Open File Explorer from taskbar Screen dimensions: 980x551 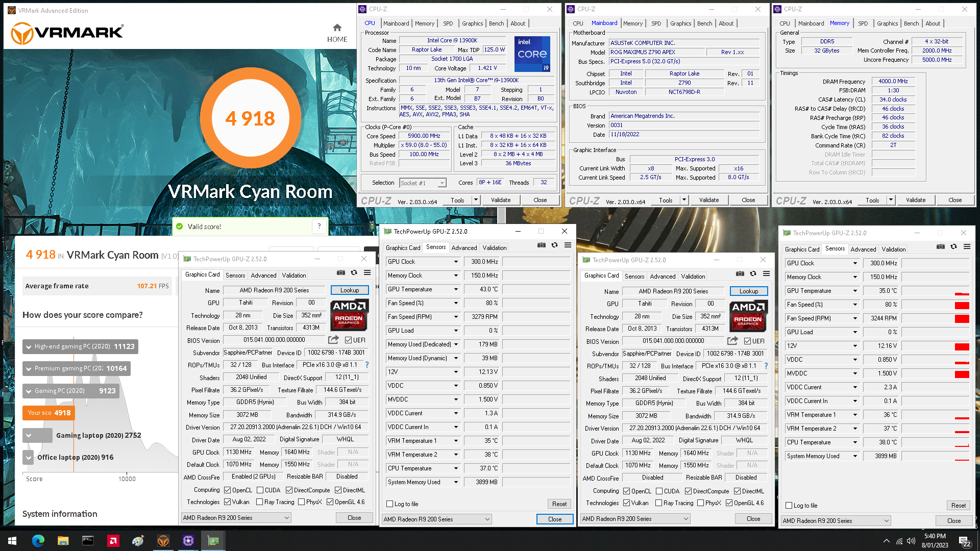coord(63,540)
